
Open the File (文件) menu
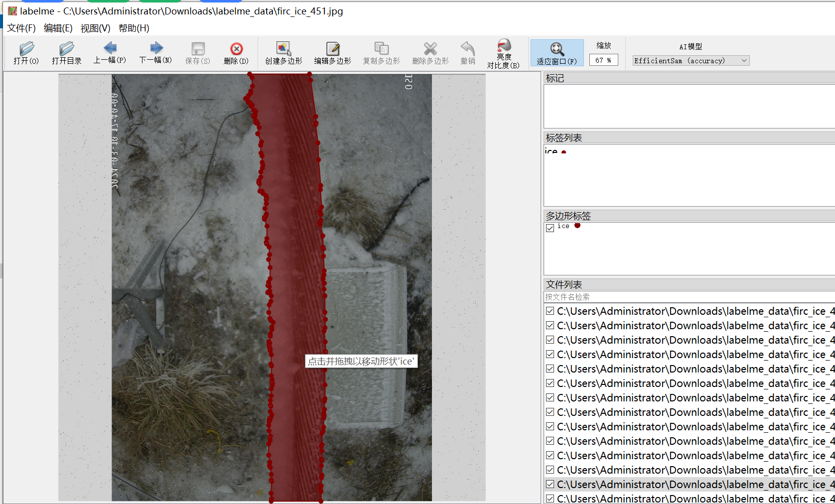21,28
